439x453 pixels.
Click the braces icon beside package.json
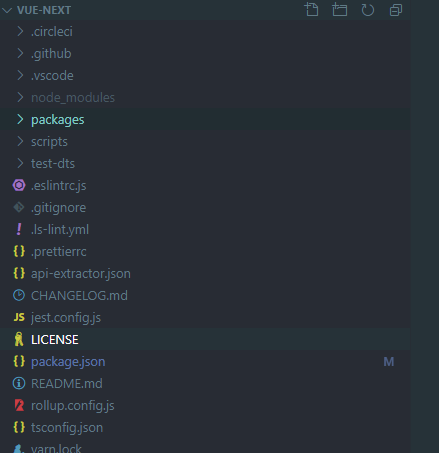(19, 361)
